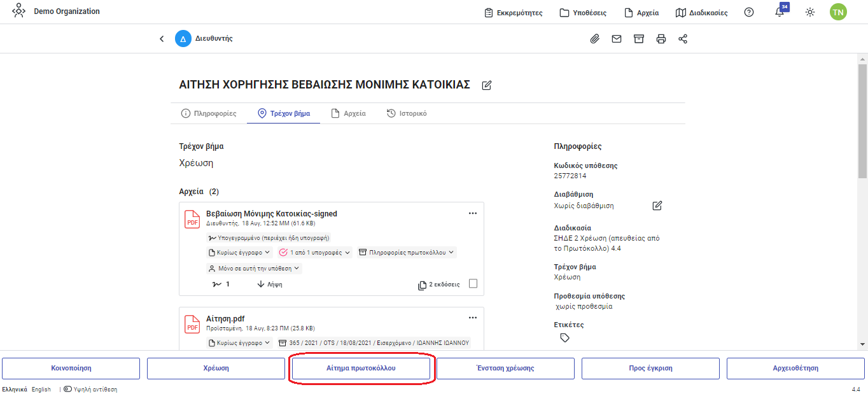Click the Βεβαίωση Μόνιμης Κατοικίας-signed file name
This screenshot has height=394, width=868.
[272, 214]
